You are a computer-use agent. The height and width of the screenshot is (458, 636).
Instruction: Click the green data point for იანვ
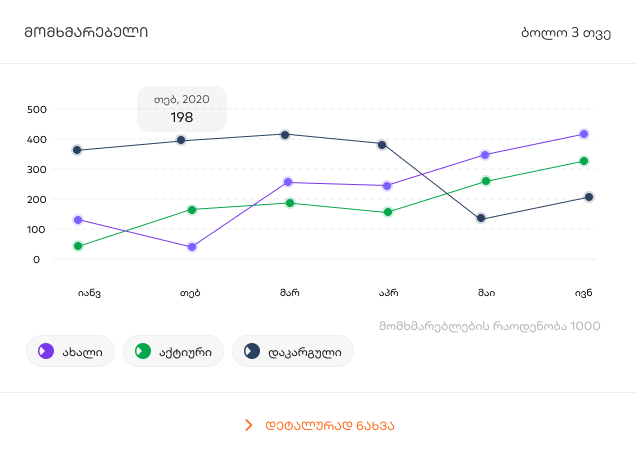(78, 246)
